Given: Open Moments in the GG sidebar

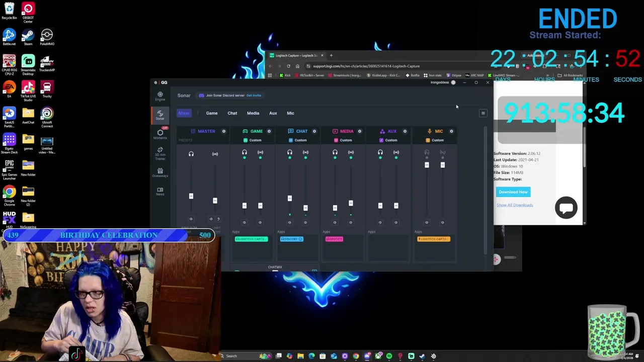Looking at the screenshot, I should pos(160,134).
